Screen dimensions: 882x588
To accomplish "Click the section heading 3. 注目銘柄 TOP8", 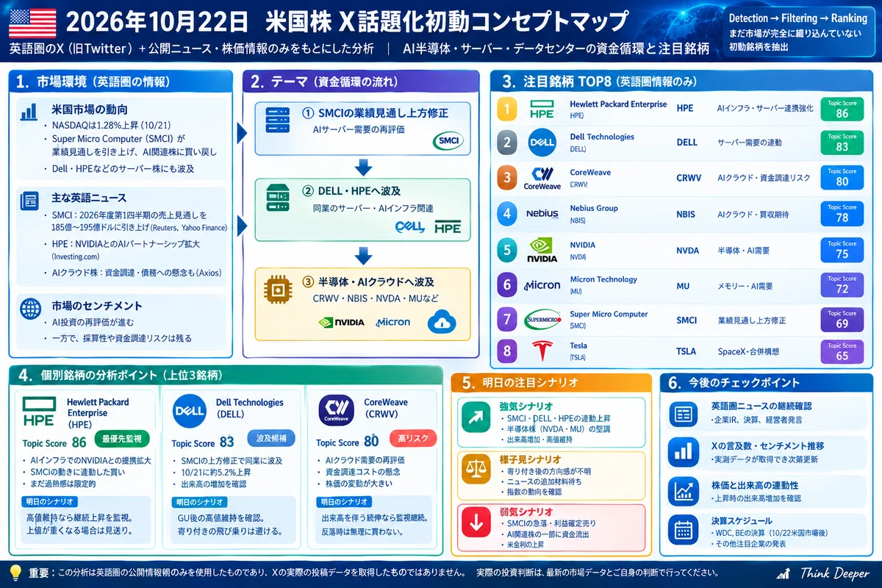I will (599, 82).
